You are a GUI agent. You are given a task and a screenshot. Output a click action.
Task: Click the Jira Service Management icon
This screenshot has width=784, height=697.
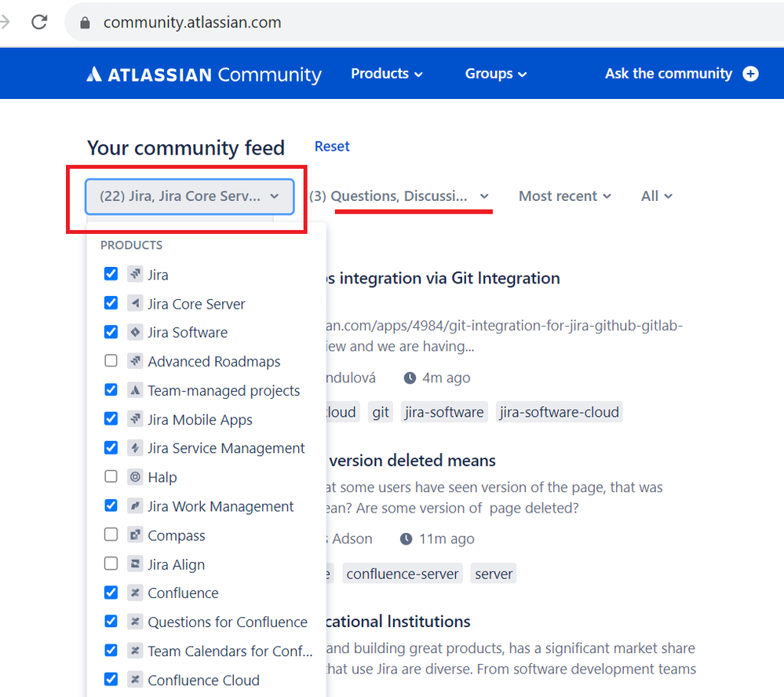[x=135, y=447]
